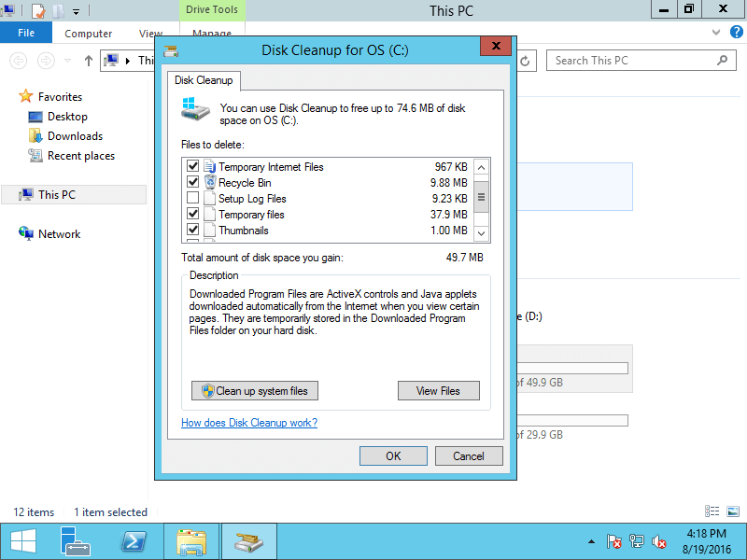Toggle the Temporary Internet Files checkbox
747x560 pixels.
click(192, 166)
